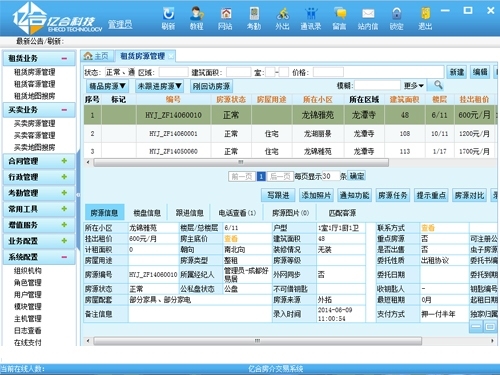Click the 新建 button
This screenshot has width=500, height=375.
coord(457,72)
